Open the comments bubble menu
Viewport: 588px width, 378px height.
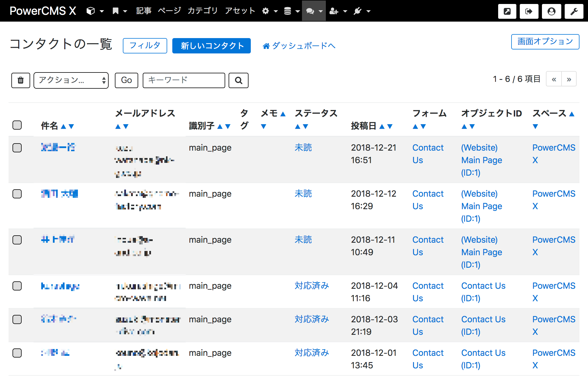click(314, 11)
